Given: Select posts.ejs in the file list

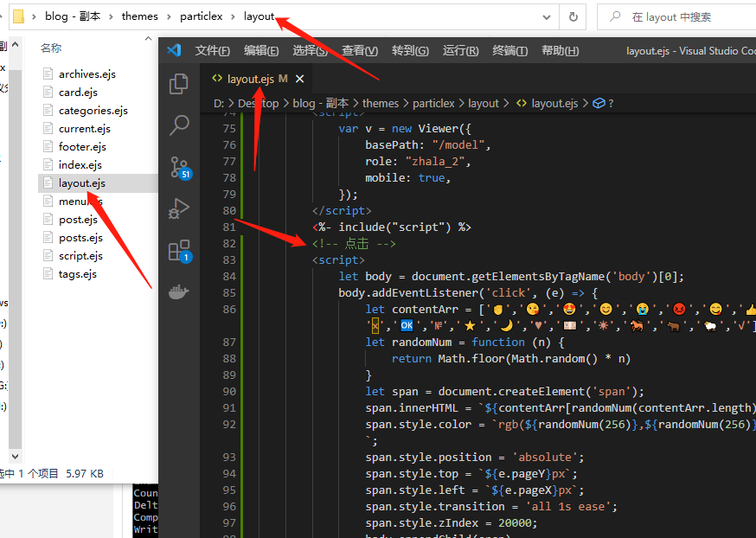Looking at the screenshot, I should 80,238.
